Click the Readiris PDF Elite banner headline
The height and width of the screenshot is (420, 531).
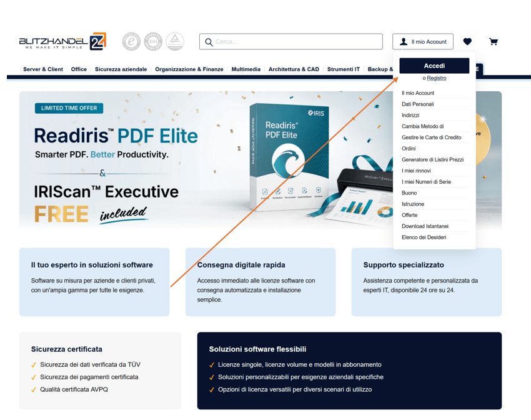tap(116, 136)
